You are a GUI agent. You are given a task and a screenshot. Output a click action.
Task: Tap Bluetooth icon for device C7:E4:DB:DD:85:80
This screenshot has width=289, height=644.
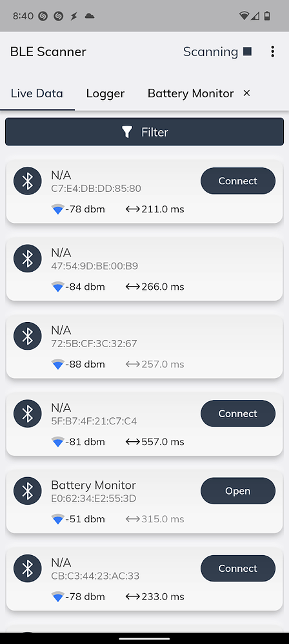pos(28,181)
